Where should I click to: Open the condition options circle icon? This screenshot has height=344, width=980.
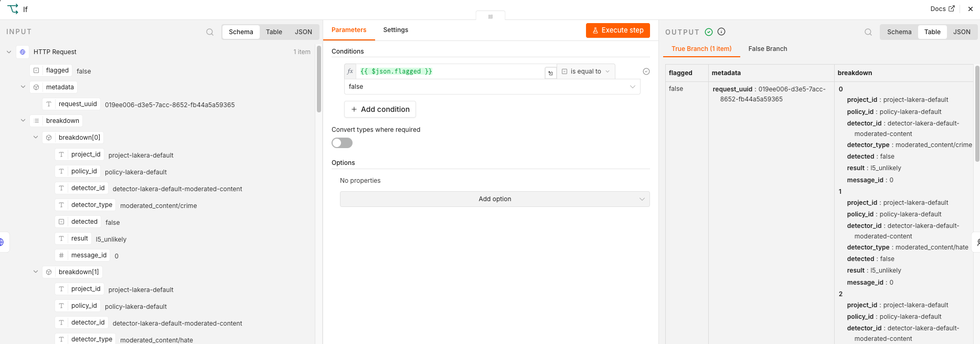pos(646,71)
